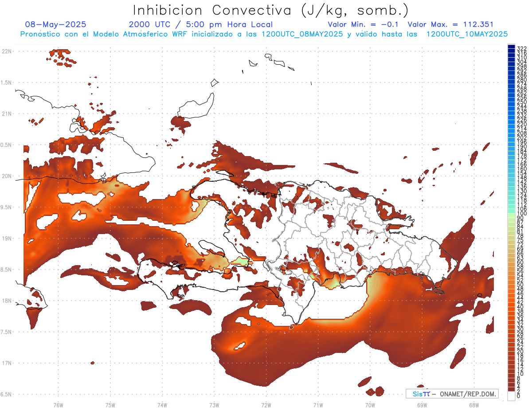The height and width of the screenshot is (411, 532).
Task: Click the '8.5N' latitude label
Action: point(7,270)
